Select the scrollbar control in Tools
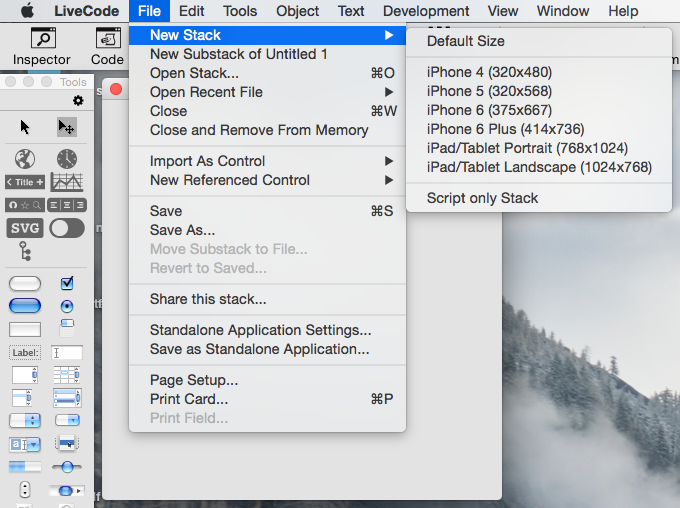The height and width of the screenshot is (508, 680). pos(67,491)
